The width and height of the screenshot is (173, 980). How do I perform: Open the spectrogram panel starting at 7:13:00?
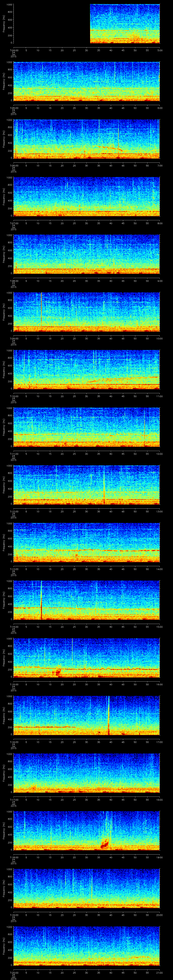click(x=87, y=543)
